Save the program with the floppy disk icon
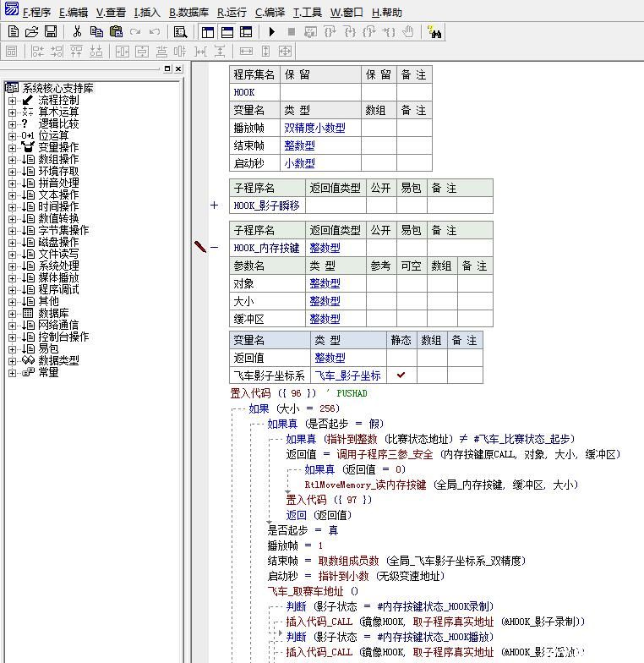Image resolution: width=644 pixels, height=663 pixels. (x=50, y=31)
